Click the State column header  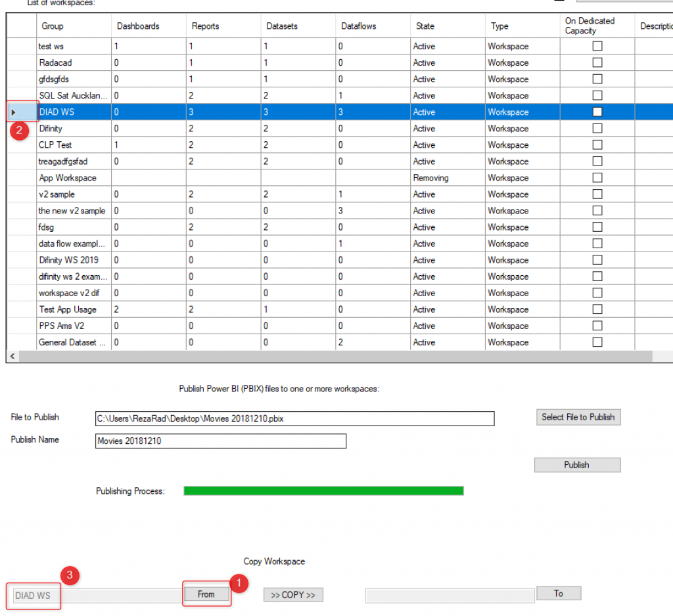(x=425, y=26)
